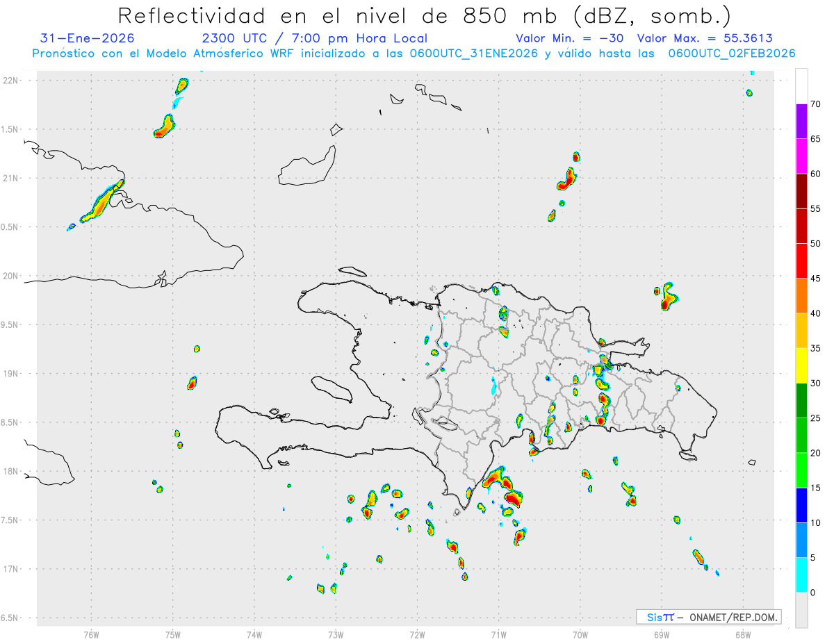Click the '76W' longitude label

click(x=91, y=634)
